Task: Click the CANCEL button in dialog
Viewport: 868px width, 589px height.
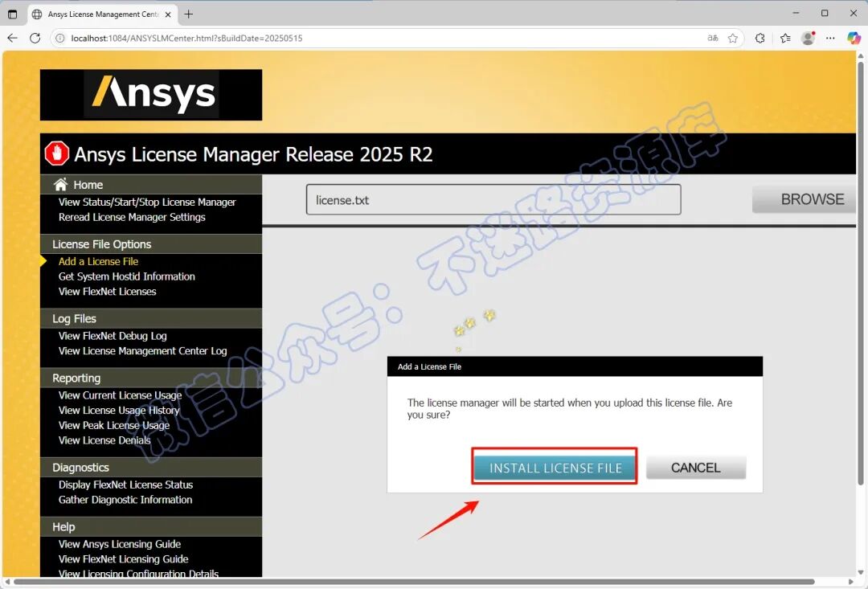Action: point(696,468)
